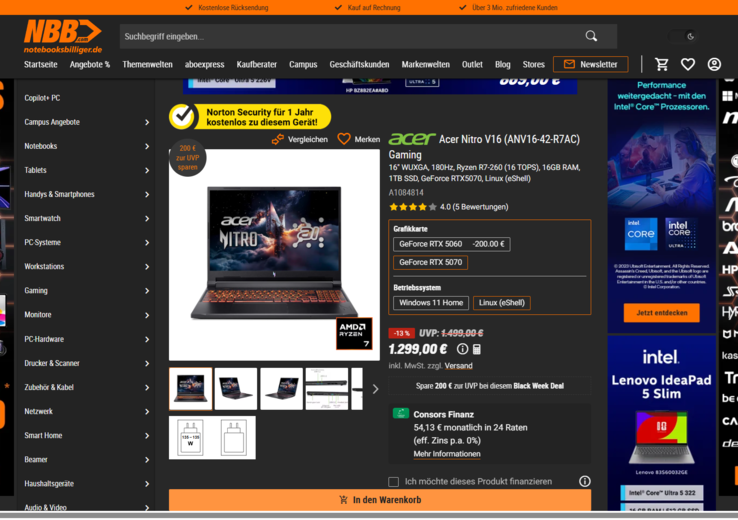Expand the Monitore category chevron
This screenshot has height=520, width=738.
pyautogui.click(x=147, y=315)
